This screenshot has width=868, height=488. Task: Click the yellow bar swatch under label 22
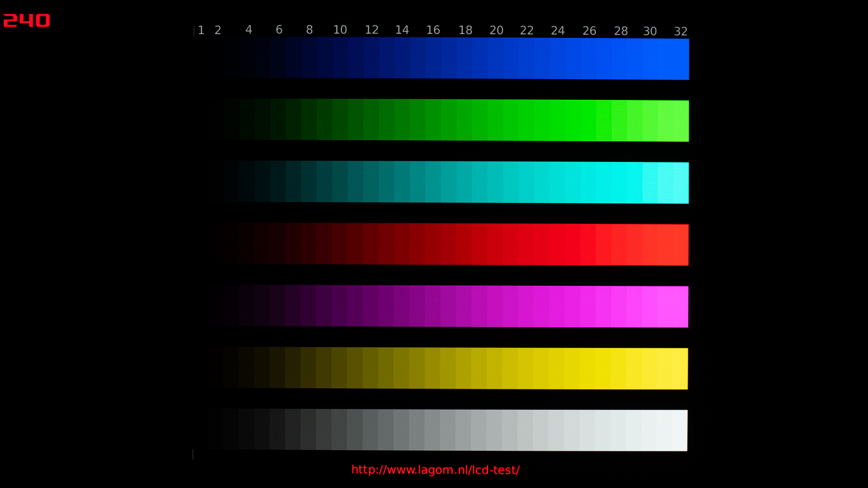[525, 368]
